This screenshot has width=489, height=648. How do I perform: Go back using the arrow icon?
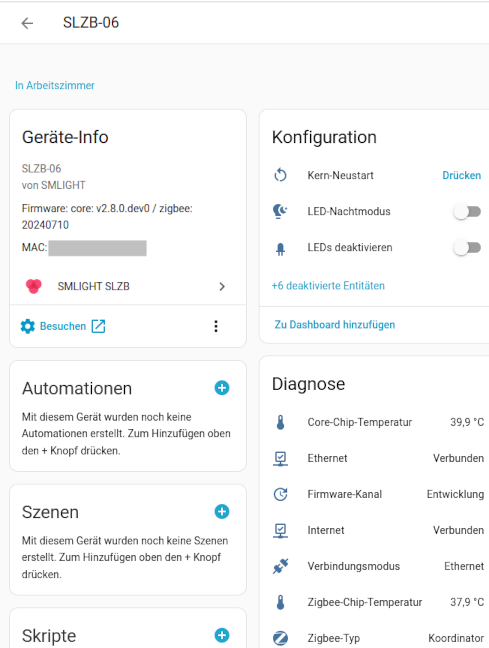[27, 23]
